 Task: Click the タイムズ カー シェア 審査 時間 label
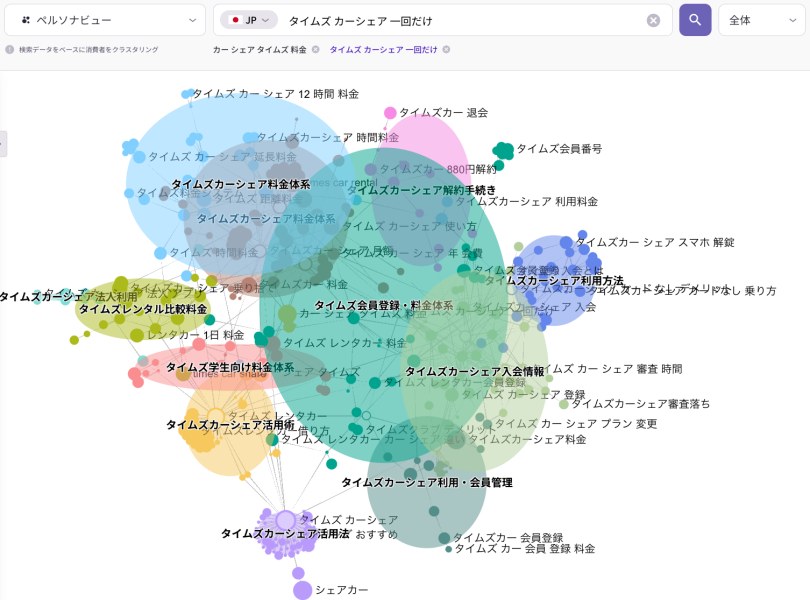(x=610, y=369)
